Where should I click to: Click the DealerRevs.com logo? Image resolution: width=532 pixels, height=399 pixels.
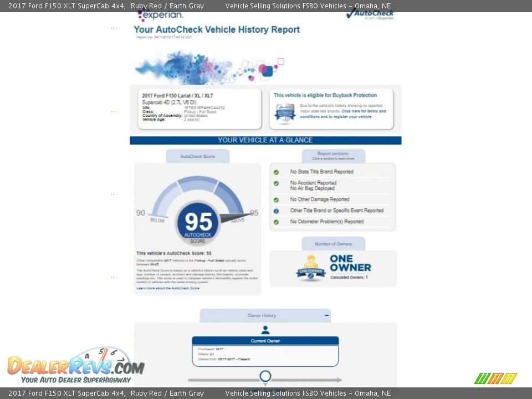pyautogui.click(x=75, y=366)
